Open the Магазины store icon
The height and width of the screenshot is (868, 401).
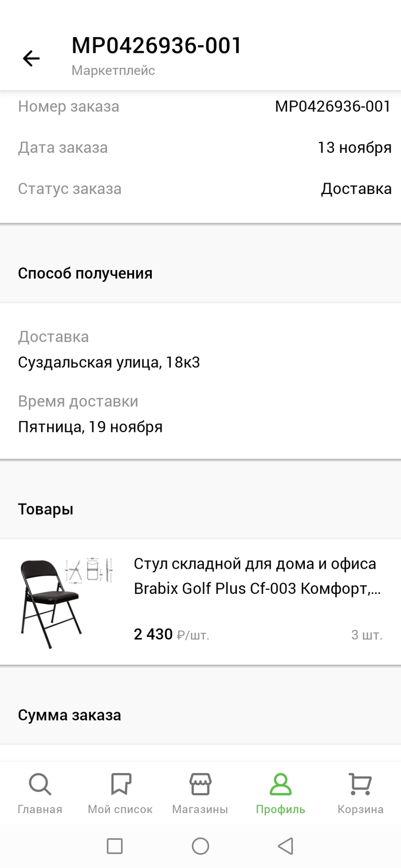[x=200, y=784]
